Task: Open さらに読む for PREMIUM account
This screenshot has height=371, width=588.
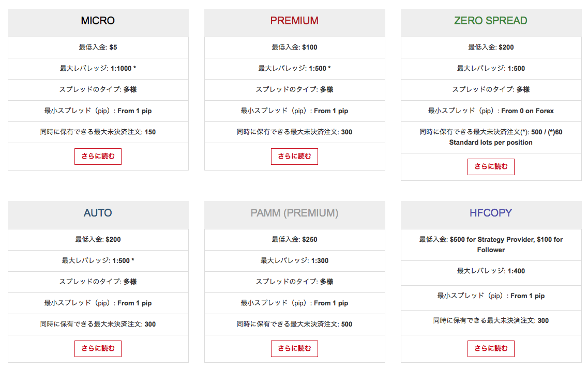Action: click(294, 156)
